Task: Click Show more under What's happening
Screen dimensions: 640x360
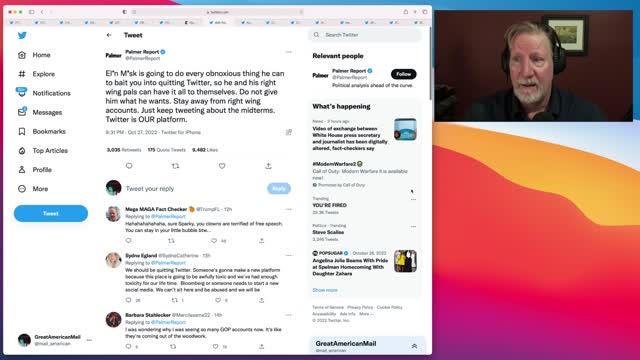Action: (x=325, y=290)
